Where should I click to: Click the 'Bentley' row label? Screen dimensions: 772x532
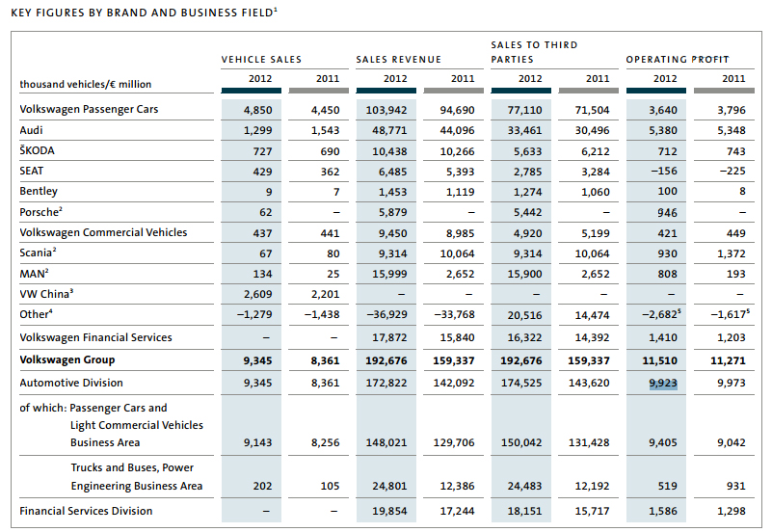pos(39,192)
